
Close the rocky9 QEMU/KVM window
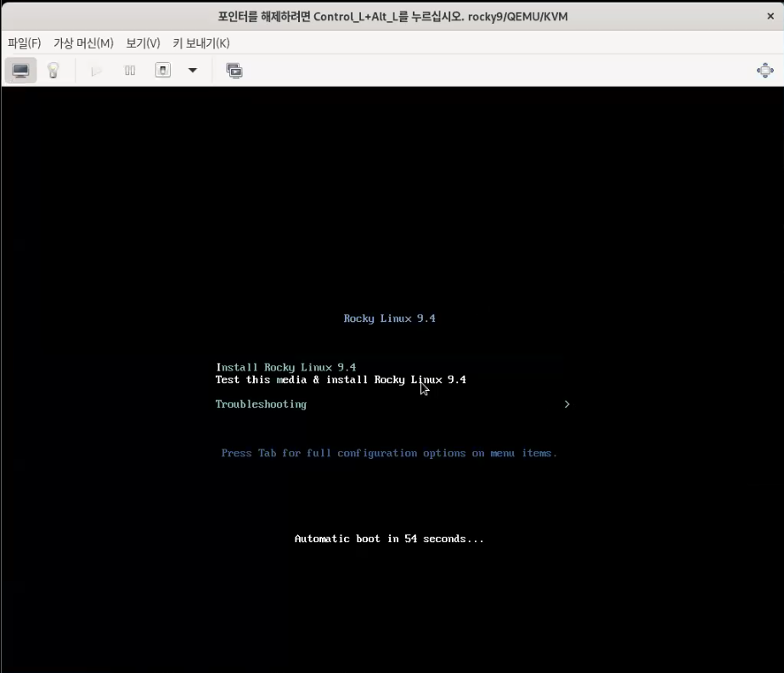coord(770,16)
